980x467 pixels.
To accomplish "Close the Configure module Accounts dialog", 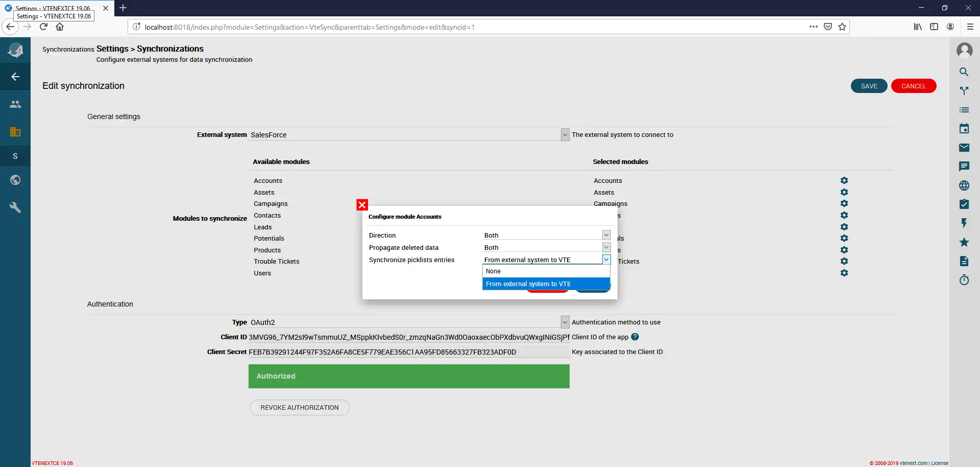I will coord(362,205).
